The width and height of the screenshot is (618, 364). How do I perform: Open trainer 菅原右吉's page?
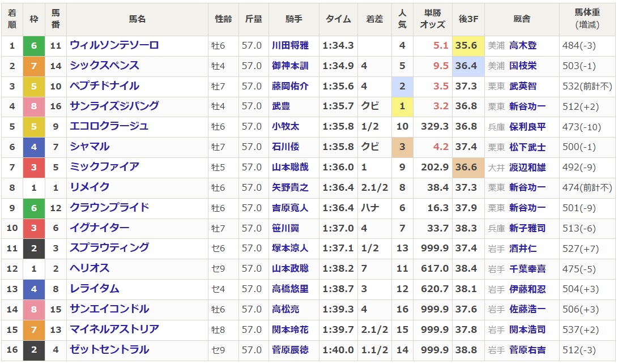click(x=527, y=350)
